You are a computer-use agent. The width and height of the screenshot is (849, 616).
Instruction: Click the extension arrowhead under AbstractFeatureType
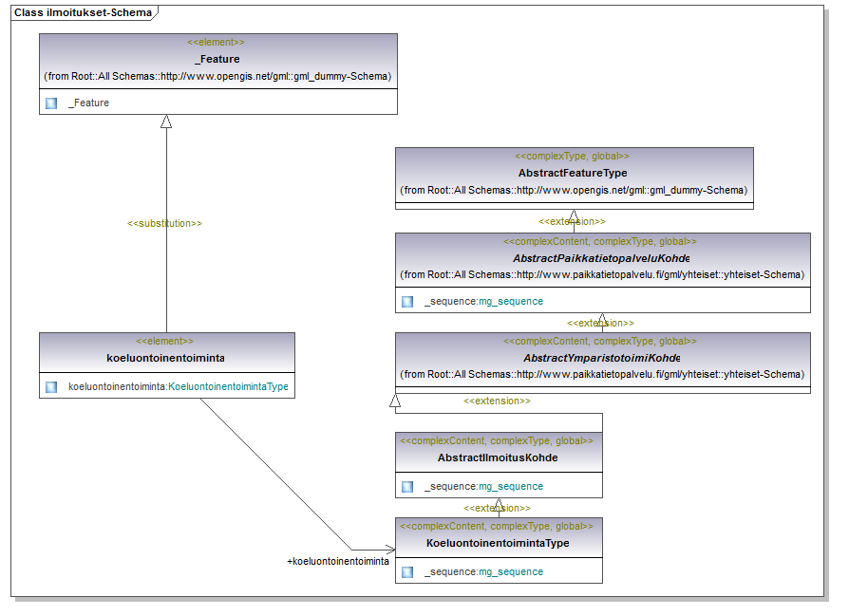coord(574,216)
